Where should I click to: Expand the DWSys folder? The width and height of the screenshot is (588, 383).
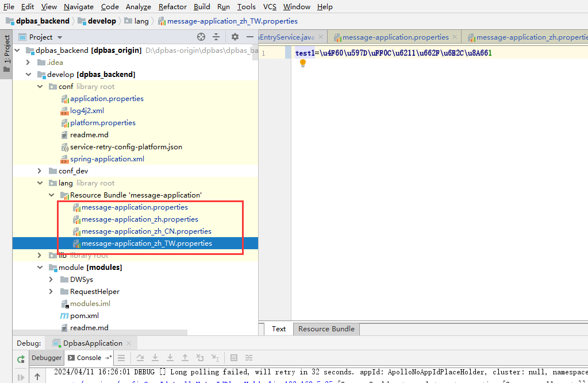(x=51, y=279)
